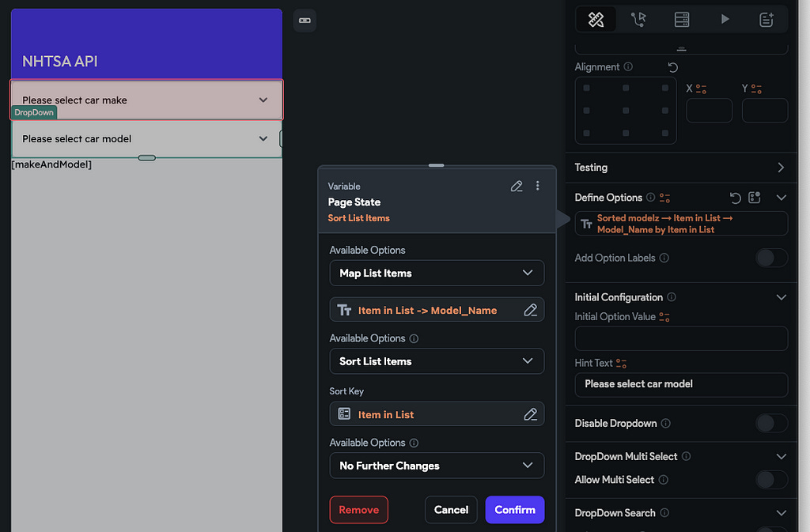Edit the Page State variable pencil icon
The width and height of the screenshot is (810, 532).
[516, 187]
